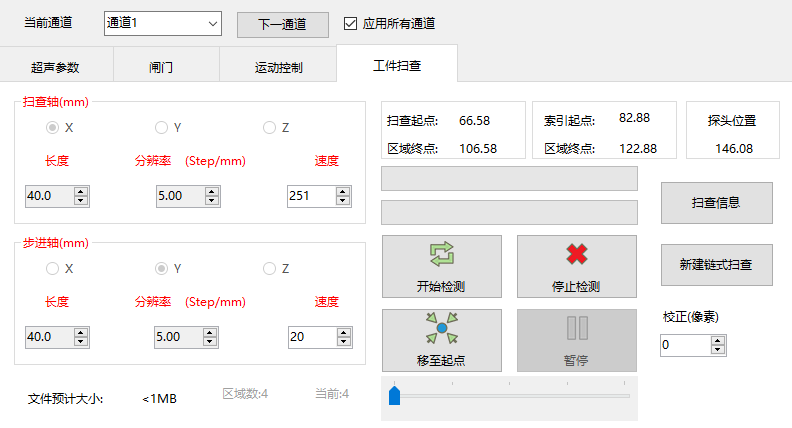Switch to the 超声参数 tab
Viewport: 792px width, 428px height.
[x=55, y=68]
